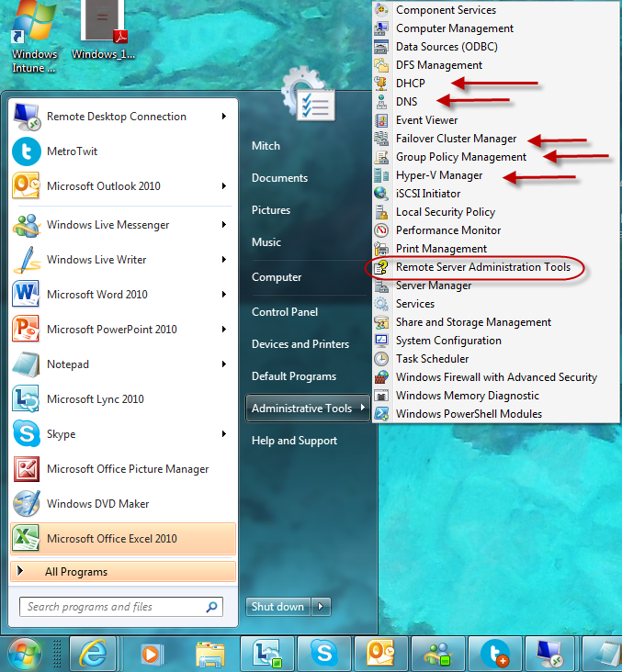
Task: Click the Skype icon in the taskbar
Action: click(x=323, y=653)
